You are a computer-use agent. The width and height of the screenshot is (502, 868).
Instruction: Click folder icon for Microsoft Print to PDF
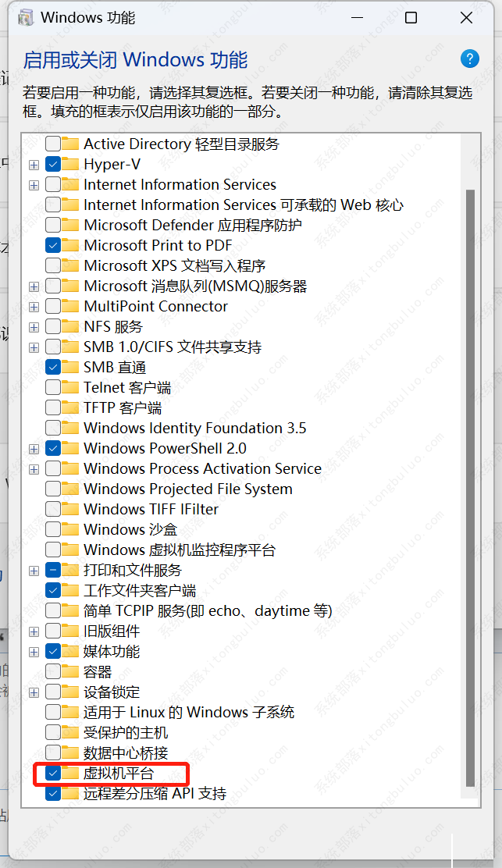[x=71, y=246]
